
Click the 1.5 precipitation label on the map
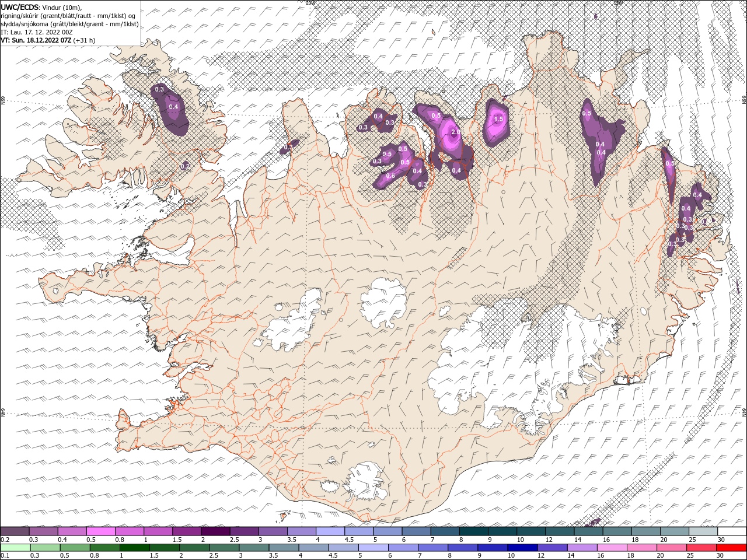coord(498,119)
